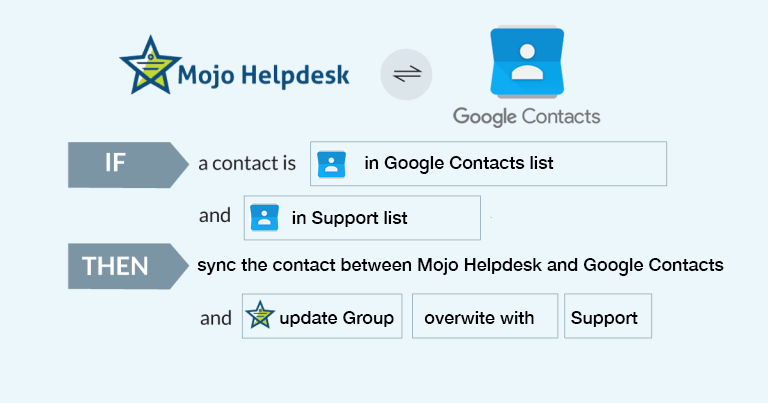Open the 'update Group' action field

click(322, 317)
